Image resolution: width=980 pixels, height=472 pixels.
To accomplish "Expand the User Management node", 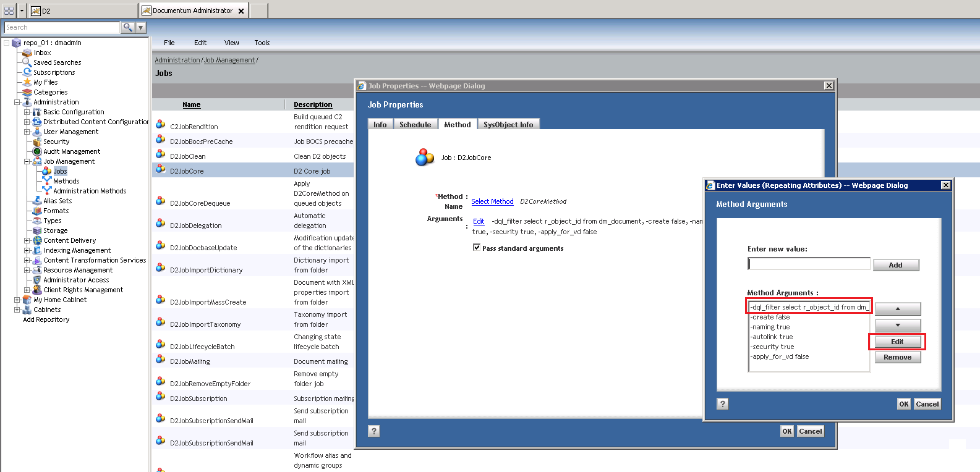I will (x=27, y=132).
